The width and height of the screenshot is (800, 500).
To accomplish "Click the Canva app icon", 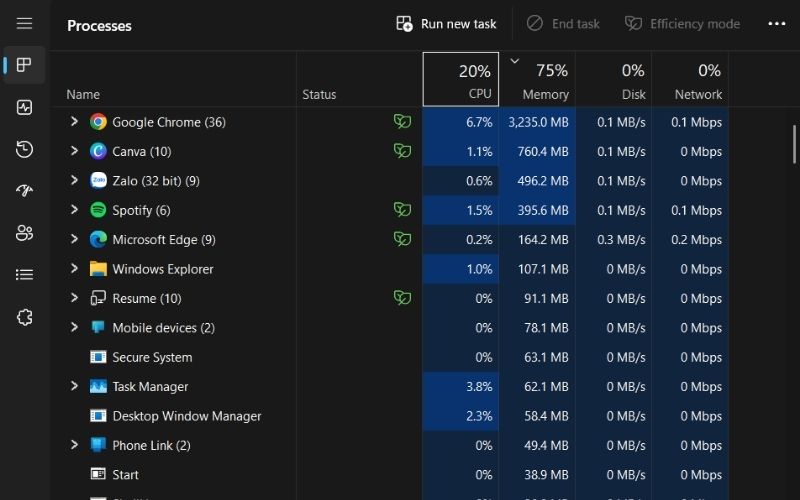I will click(98, 151).
